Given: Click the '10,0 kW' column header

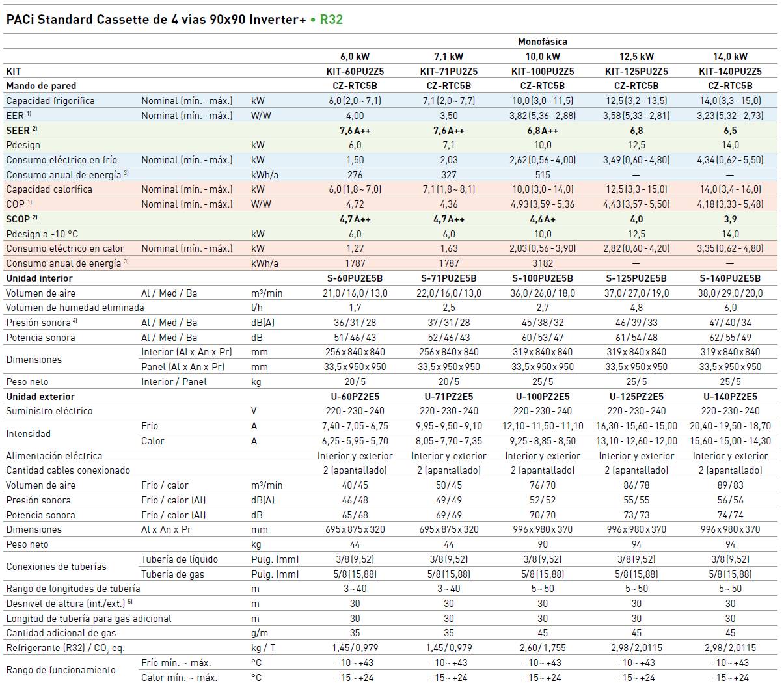Looking at the screenshot, I should [543, 57].
